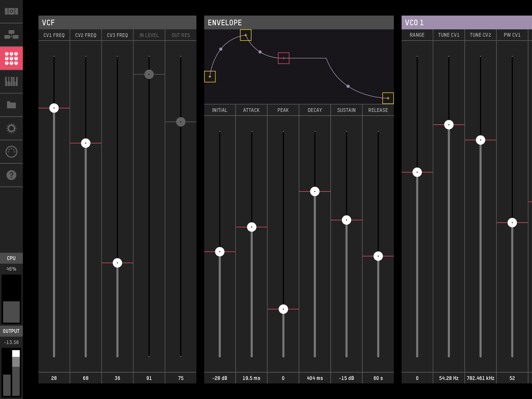Open the MIDI connector icon
This screenshot has width=532, height=399.
click(11, 152)
